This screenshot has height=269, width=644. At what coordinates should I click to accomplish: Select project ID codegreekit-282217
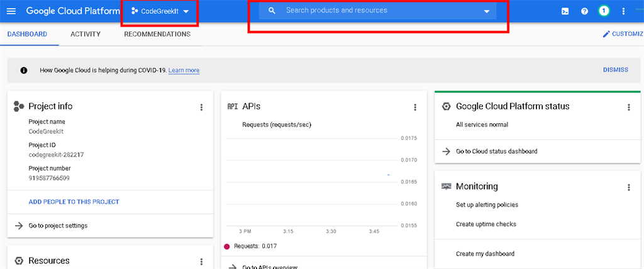(56, 155)
